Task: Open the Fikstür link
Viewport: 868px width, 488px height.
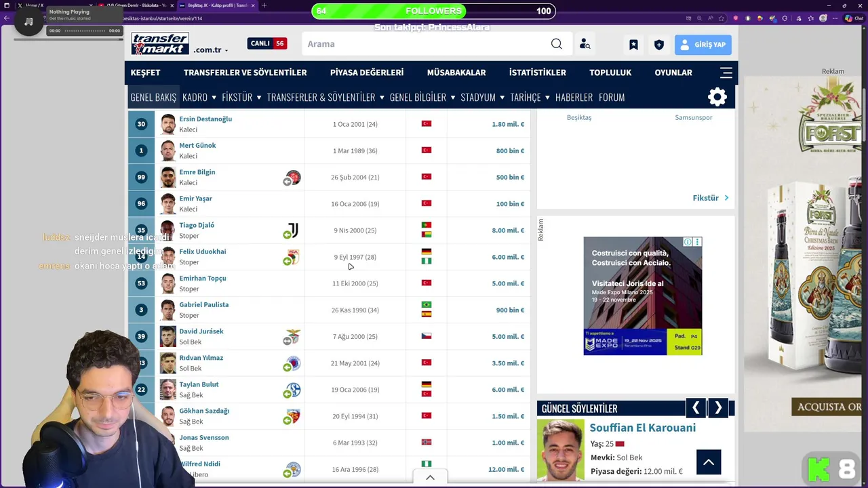Action: (x=711, y=198)
